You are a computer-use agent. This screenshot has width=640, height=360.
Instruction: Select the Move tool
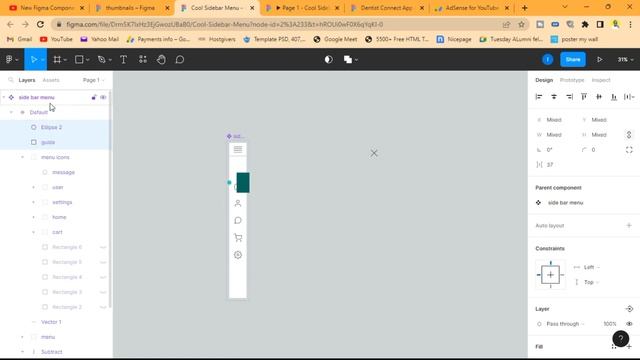[x=34, y=60]
